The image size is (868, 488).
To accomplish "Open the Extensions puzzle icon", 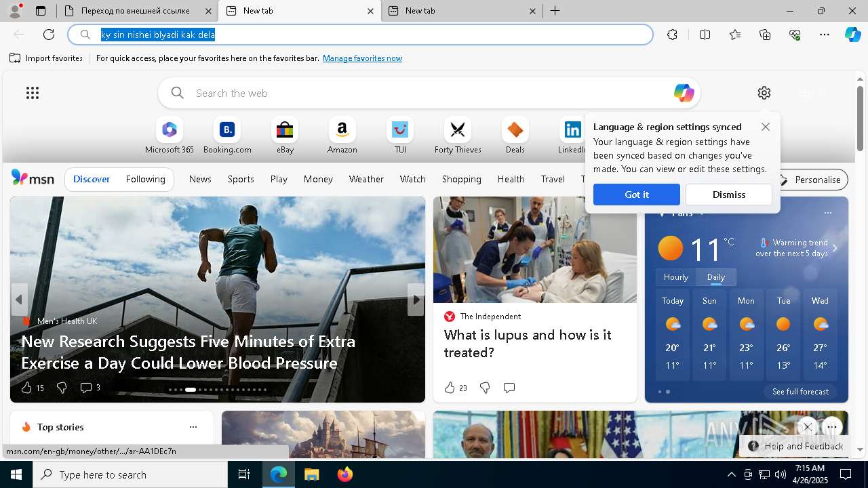I will (x=672, y=35).
